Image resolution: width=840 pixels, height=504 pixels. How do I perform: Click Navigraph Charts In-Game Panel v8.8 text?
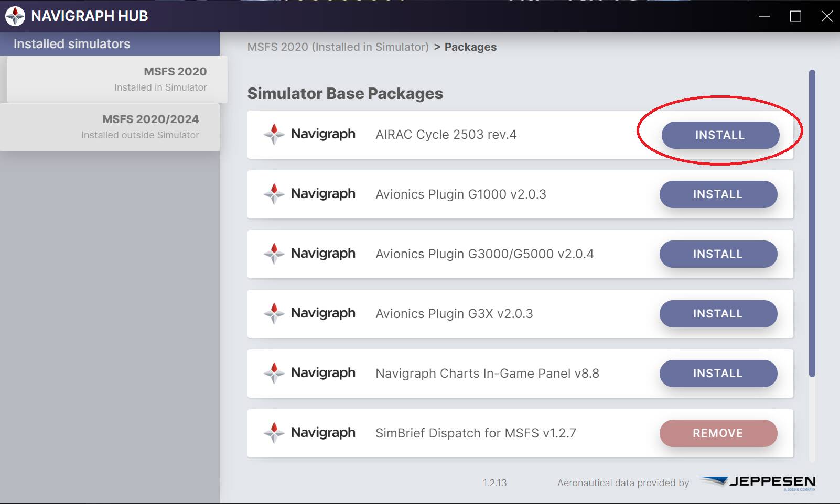487,374
